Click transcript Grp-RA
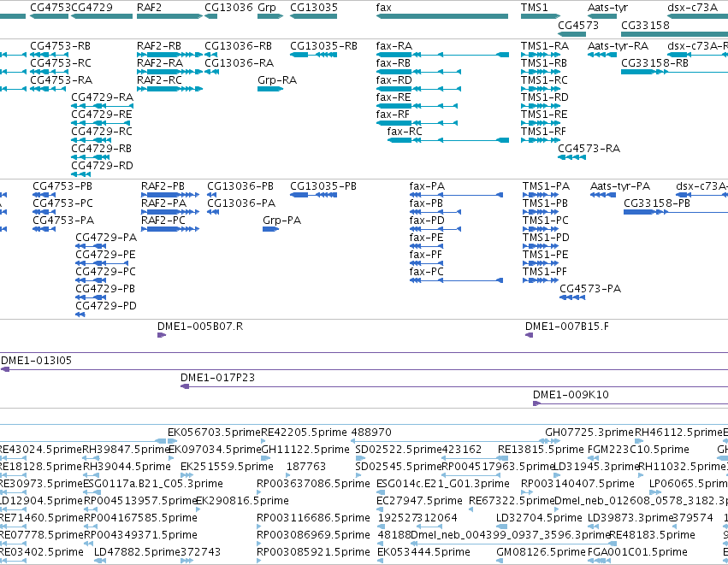728x565 pixels. (x=270, y=89)
